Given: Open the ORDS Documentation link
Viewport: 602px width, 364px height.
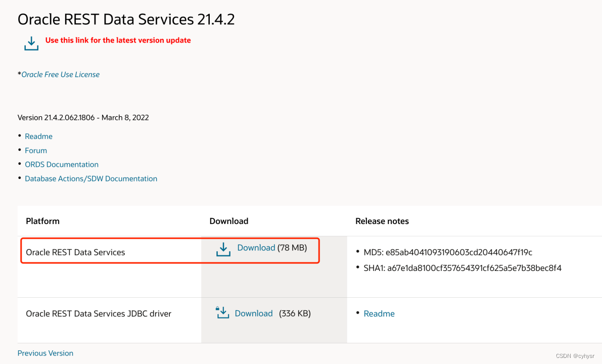Looking at the screenshot, I should point(62,164).
